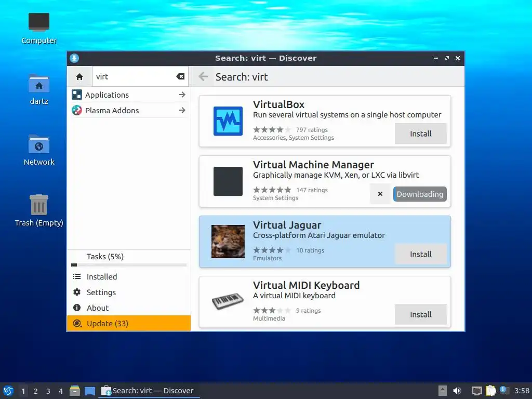Install Virtual MIDI Keyboard
Image resolution: width=532 pixels, height=399 pixels.
pos(421,314)
